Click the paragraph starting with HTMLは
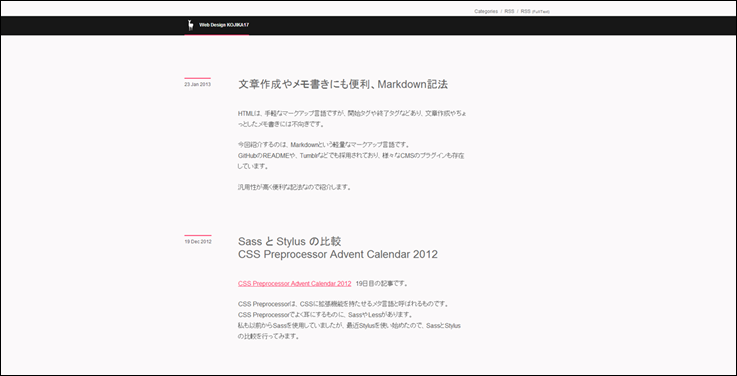 352,119
